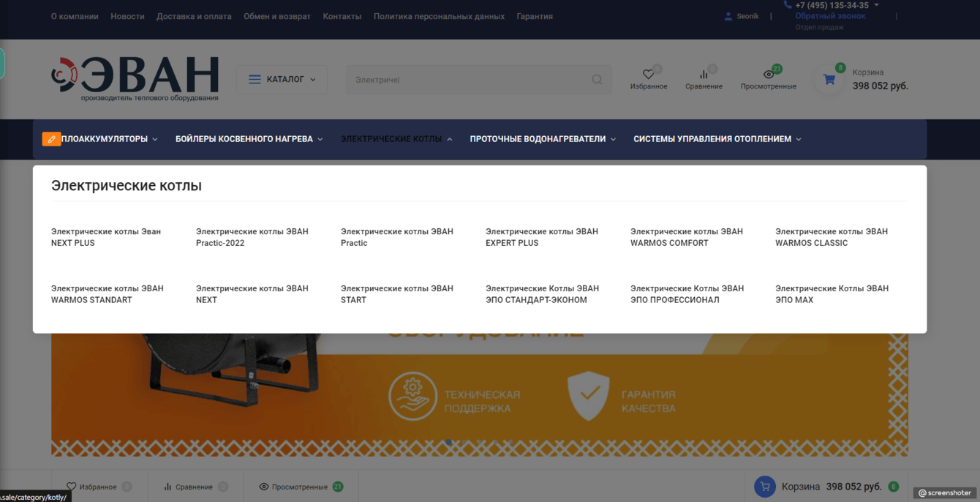Image resolution: width=980 pixels, height=502 pixels.
Task: Expand Проточные водонагреватели chevron
Action: [x=613, y=139]
